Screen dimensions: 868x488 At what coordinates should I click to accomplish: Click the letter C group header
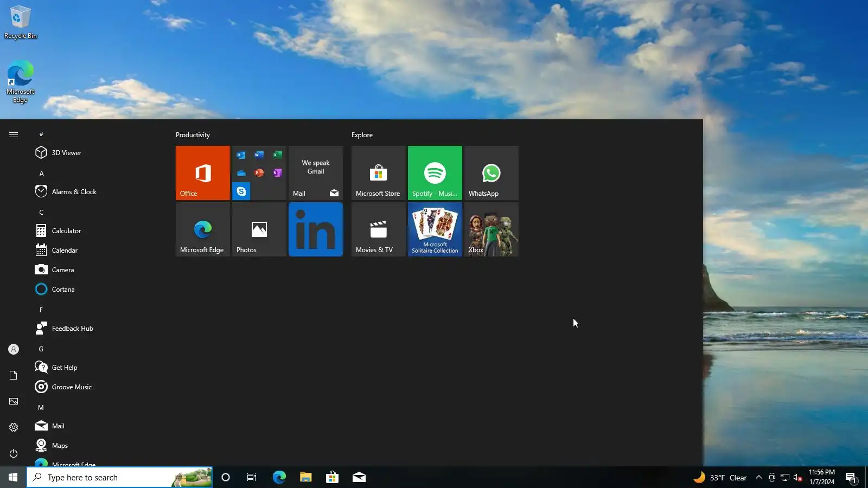tap(41, 212)
